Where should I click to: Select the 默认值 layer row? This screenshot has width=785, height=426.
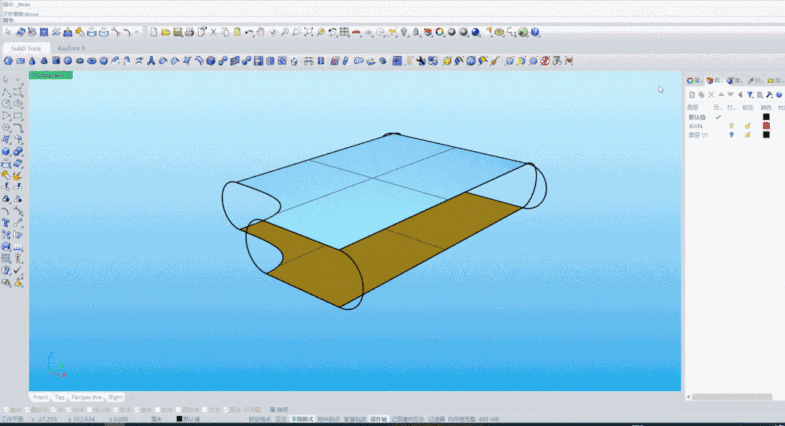point(697,117)
